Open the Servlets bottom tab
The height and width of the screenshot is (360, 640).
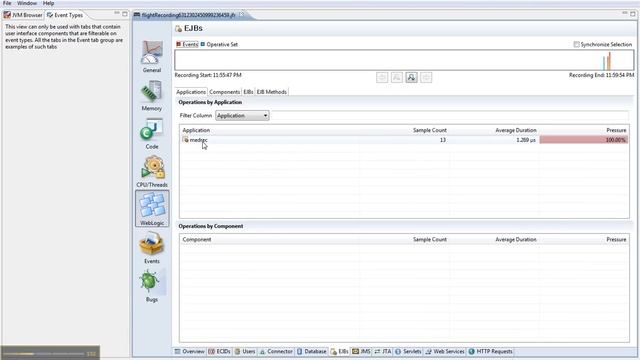[408, 351]
